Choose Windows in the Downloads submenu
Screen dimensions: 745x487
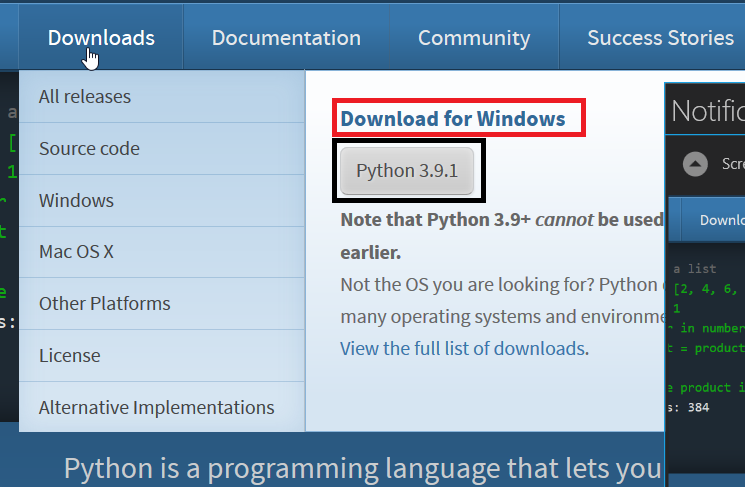point(162,201)
